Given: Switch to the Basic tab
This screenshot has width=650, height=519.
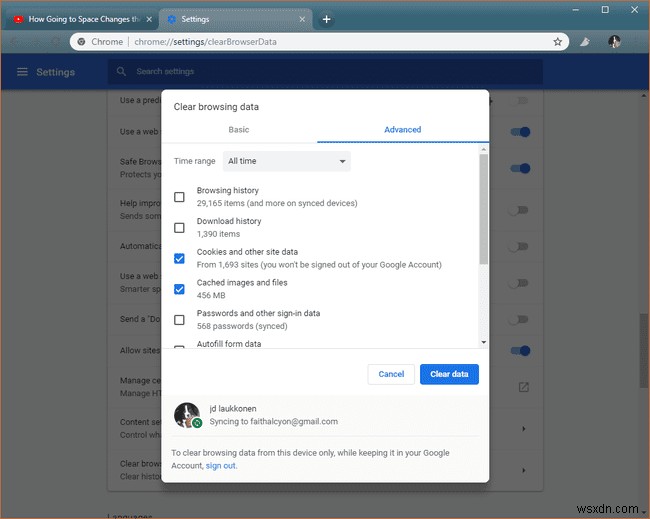Looking at the screenshot, I should (239, 130).
